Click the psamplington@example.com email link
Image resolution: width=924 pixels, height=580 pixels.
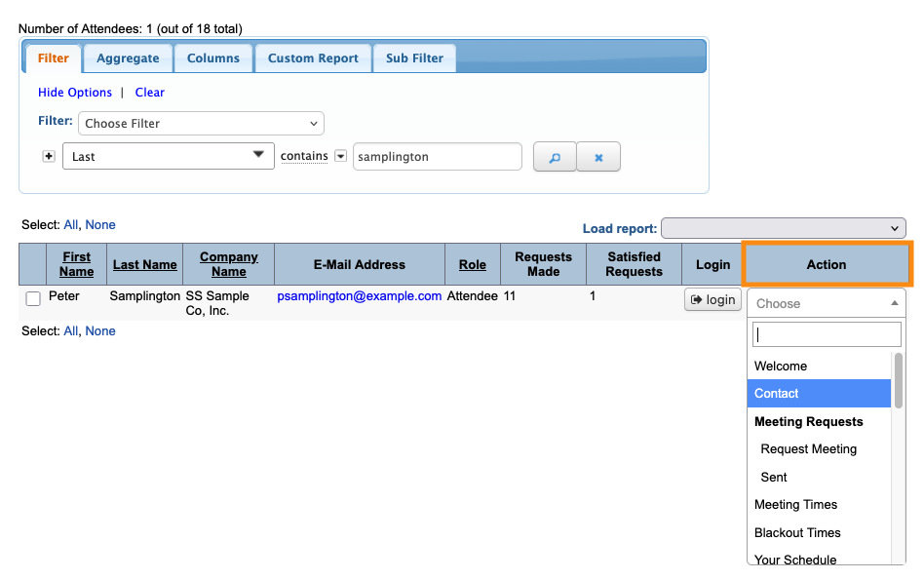(x=360, y=295)
